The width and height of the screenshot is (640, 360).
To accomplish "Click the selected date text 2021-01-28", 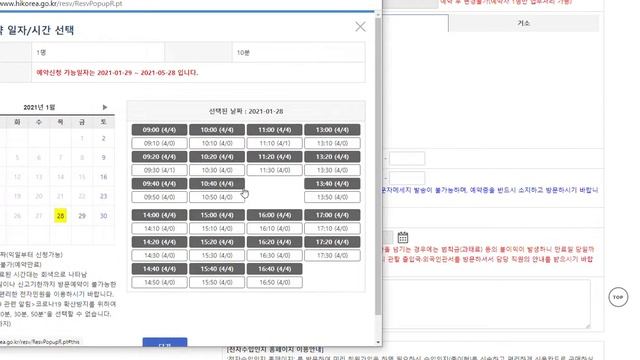I will 266,111.
